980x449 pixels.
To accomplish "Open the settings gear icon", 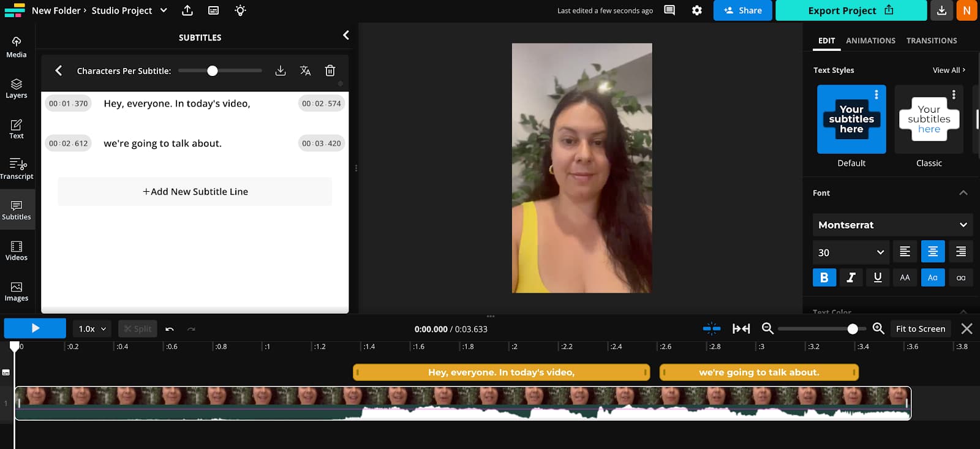I will tap(697, 10).
